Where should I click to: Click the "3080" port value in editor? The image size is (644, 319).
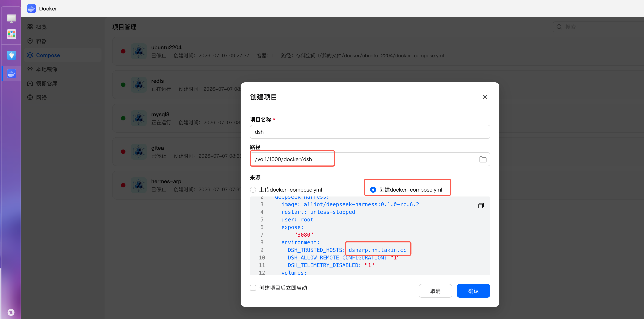304,235
